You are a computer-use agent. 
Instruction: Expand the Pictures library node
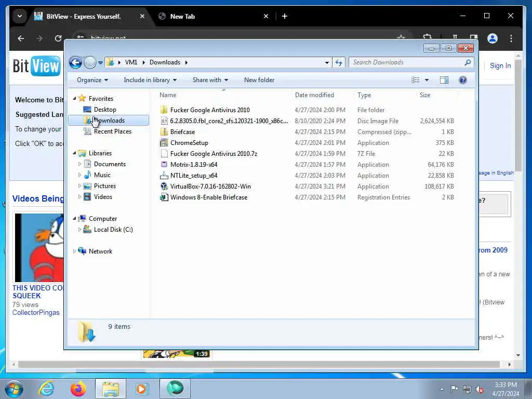[x=79, y=185]
